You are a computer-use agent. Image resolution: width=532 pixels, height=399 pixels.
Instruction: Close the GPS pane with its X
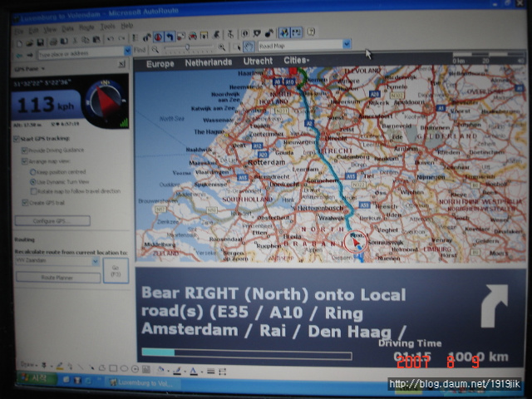tap(122, 64)
